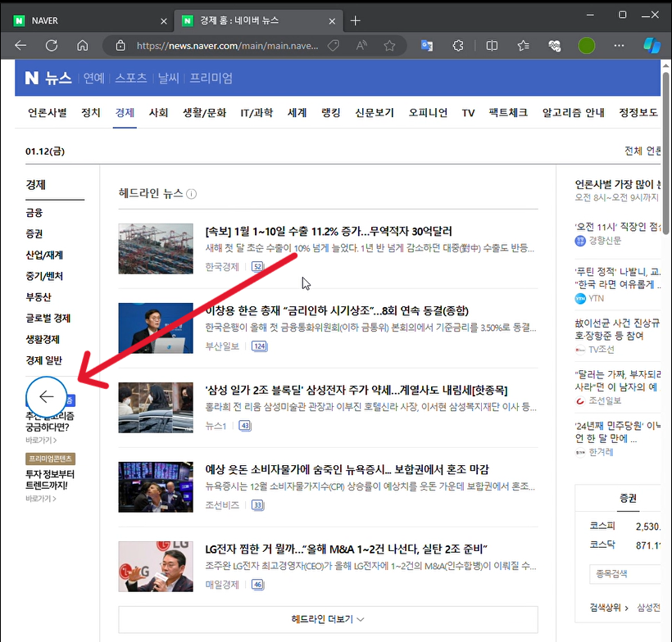View site info via lock icon
Image resolution: width=672 pixels, height=642 pixels.
[x=120, y=45]
